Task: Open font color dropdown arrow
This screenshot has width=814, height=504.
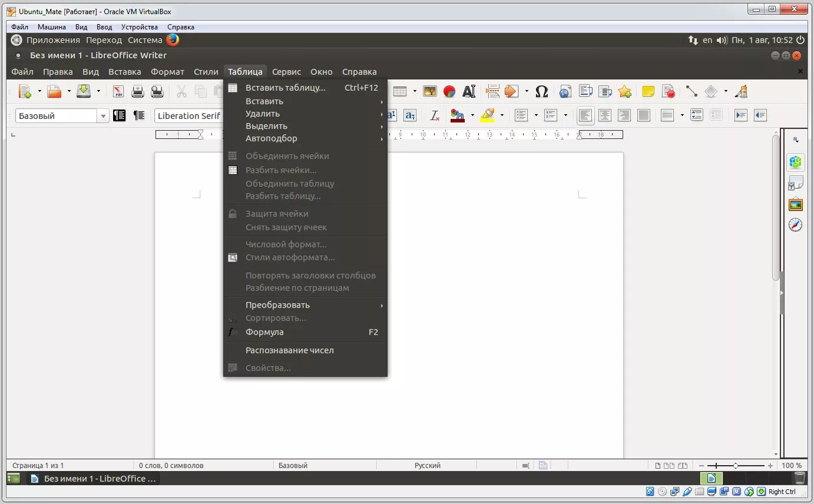Action: (472, 115)
